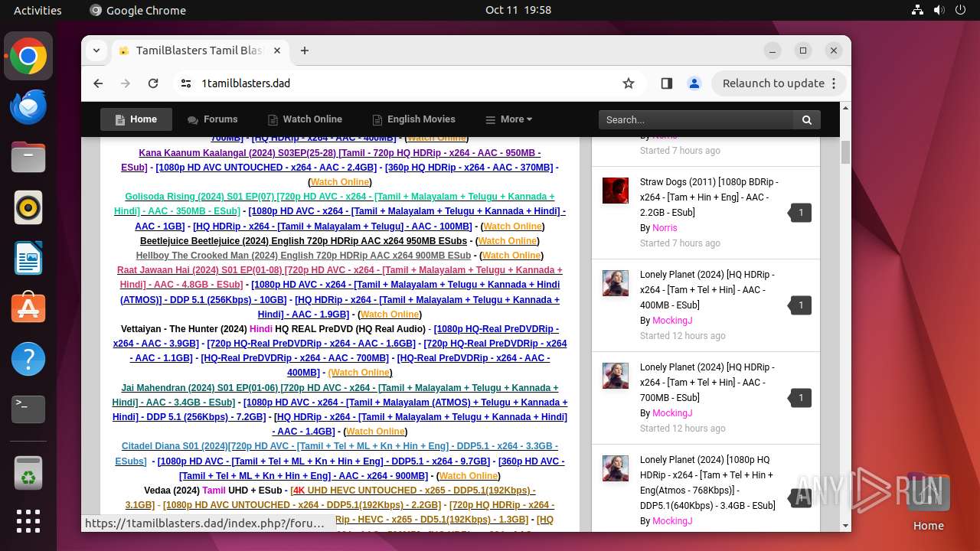Open Rhythmbox music player in dock
The image size is (980, 551).
pos(28,207)
